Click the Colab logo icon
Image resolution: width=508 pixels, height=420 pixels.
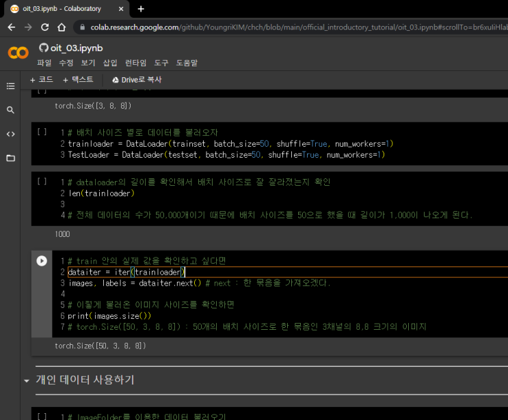[x=18, y=53]
